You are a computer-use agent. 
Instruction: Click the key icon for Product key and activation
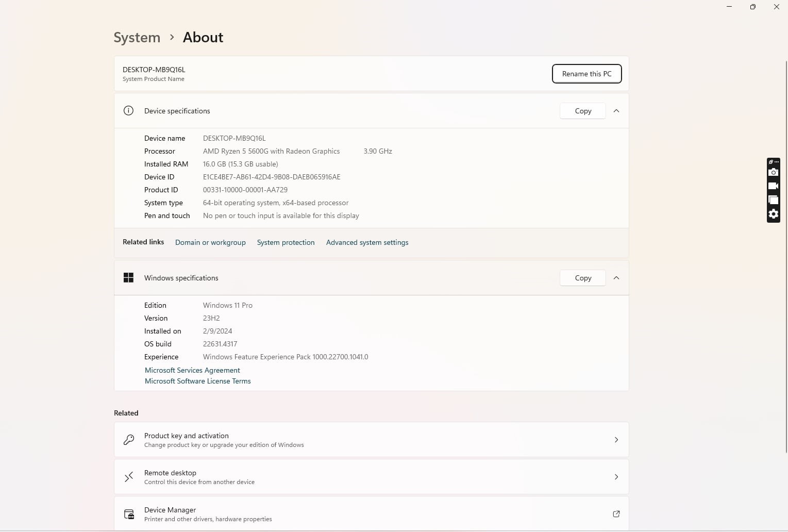(129, 440)
